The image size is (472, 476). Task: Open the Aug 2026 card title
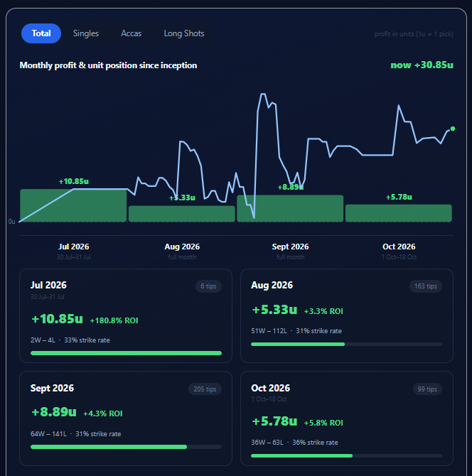[272, 285]
